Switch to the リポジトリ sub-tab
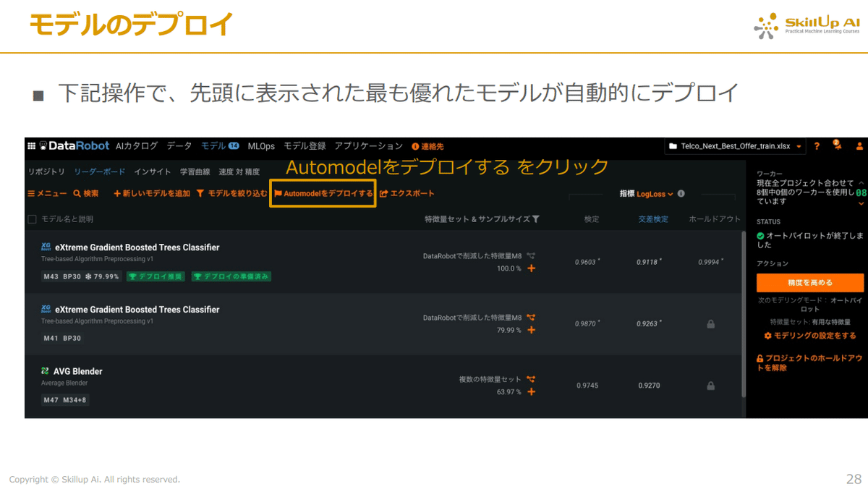 [46, 171]
